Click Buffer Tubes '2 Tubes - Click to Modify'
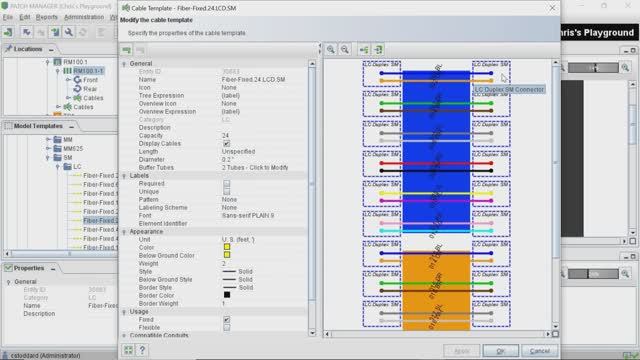 pyautogui.click(x=255, y=168)
